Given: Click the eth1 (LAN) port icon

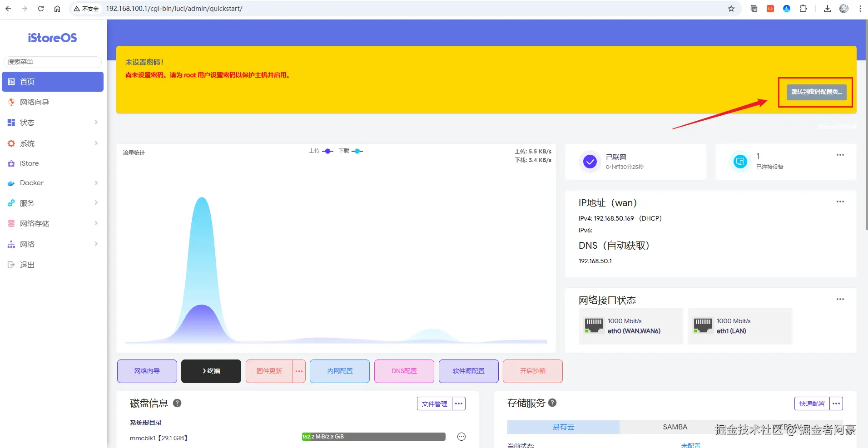Looking at the screenshot, I should tap(703, 325).
